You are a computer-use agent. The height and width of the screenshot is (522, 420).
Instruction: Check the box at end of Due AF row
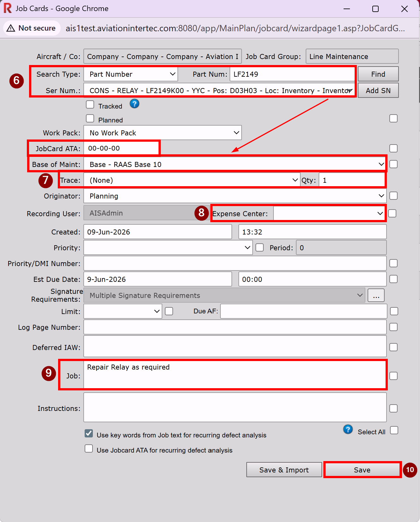[394, 311]
